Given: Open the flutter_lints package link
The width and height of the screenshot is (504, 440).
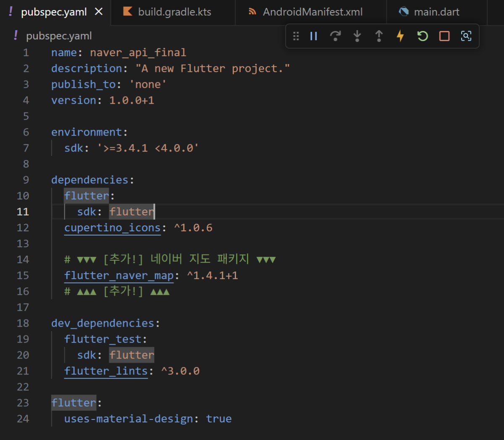Looking at the screenshot, I should coord(106,371).
